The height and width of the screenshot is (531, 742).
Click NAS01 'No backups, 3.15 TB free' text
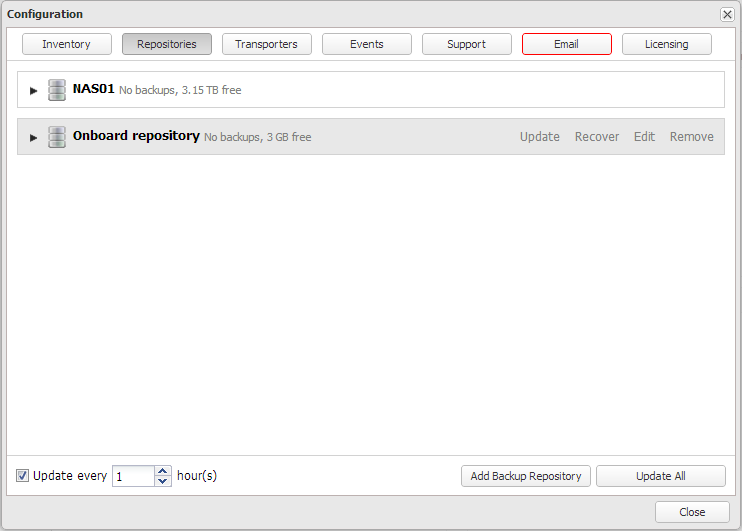(x=180, y=90)
